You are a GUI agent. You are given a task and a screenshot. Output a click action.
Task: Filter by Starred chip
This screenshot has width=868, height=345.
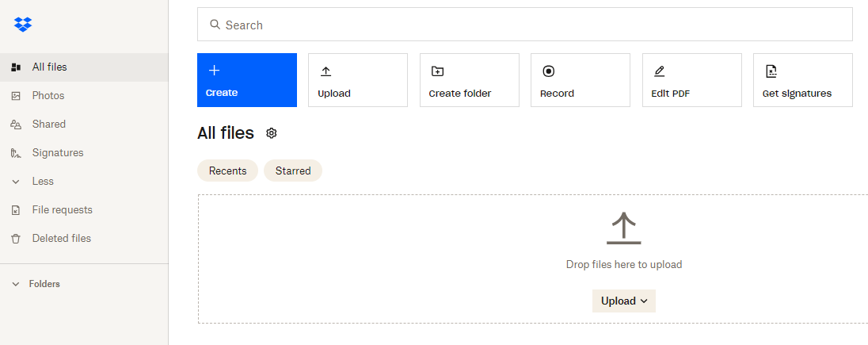point(293,171)
